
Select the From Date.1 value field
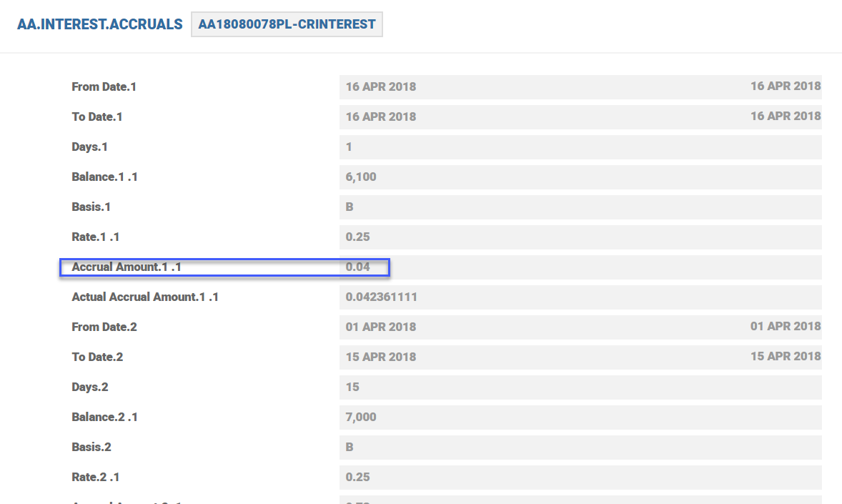[x=580, y=87]
